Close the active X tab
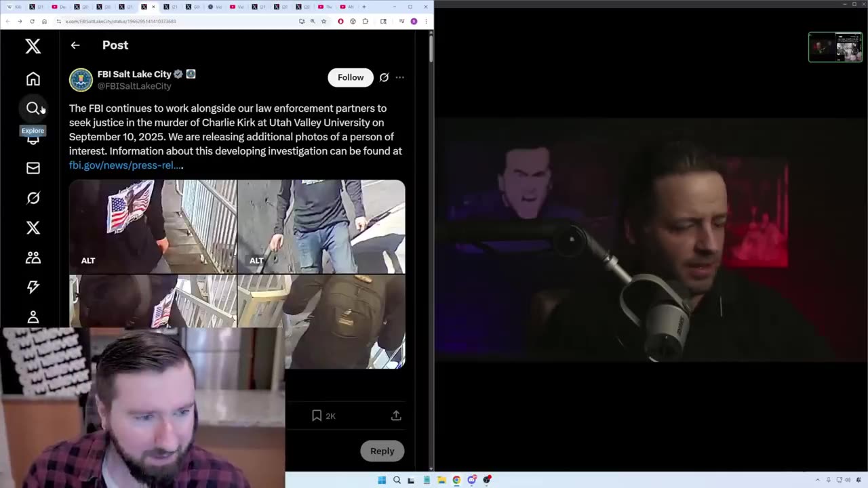This screenshot has width=868, height=488. pyautogui.click(x=154, y=7)
